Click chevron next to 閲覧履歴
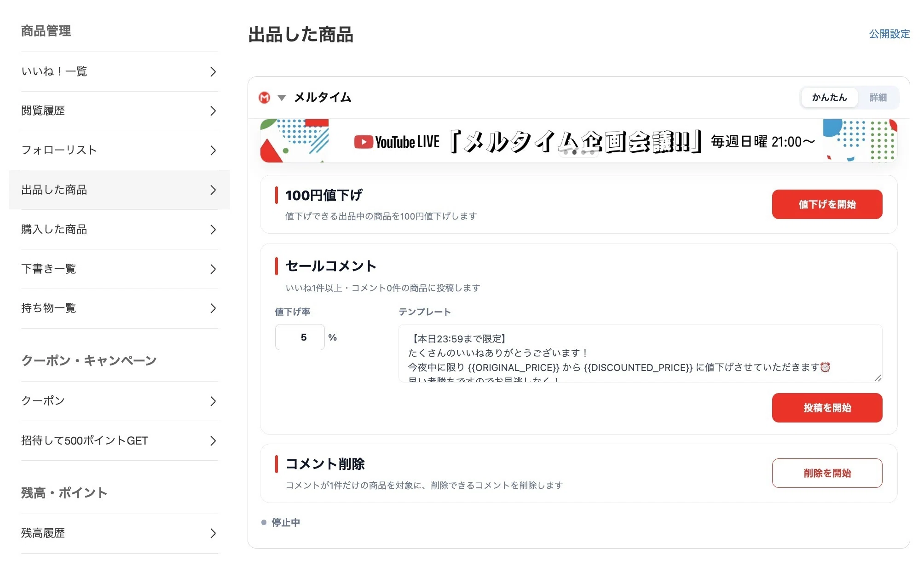 coord(213,111)
